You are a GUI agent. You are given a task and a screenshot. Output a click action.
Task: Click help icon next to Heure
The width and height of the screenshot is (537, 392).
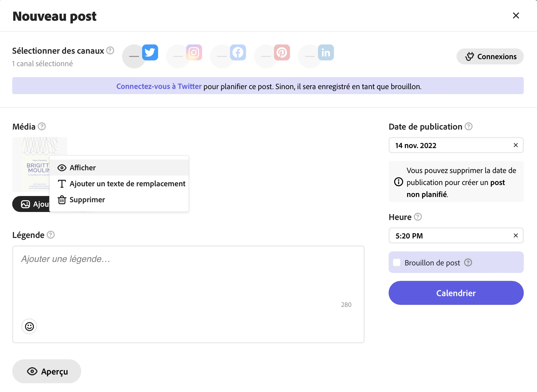point(418,217)
